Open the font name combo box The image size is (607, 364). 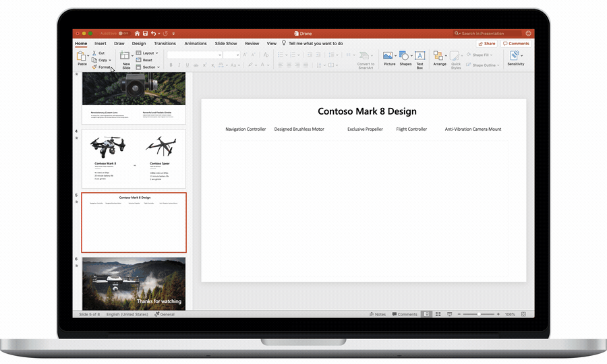(x=194, y=55)
